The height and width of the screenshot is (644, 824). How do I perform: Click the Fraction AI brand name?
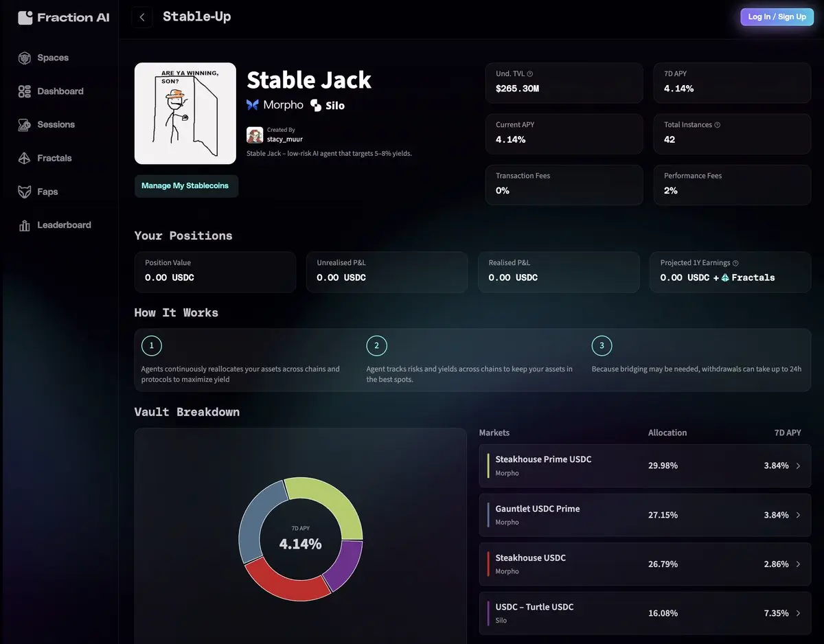tap(73, 18)
